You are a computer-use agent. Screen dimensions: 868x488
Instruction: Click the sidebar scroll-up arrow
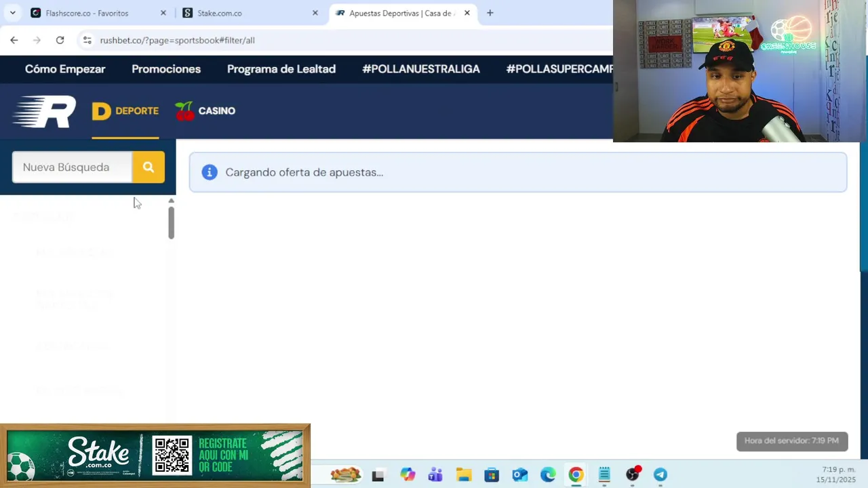(172, 201)
